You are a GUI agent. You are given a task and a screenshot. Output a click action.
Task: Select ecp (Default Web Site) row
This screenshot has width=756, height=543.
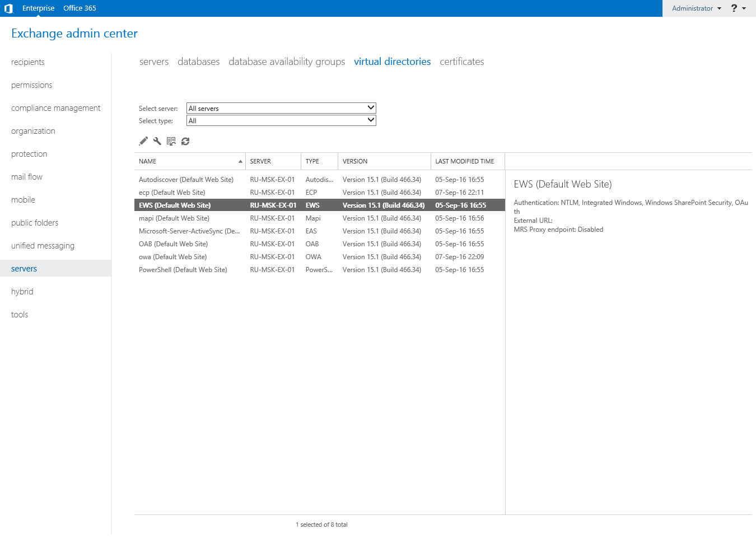(x=320, y=193)
